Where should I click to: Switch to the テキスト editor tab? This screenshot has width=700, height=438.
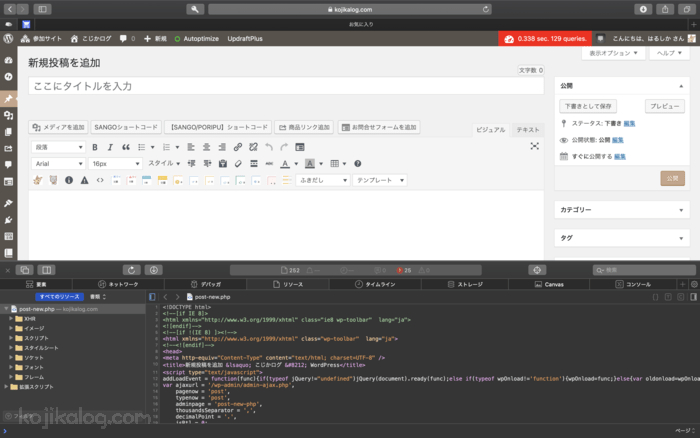[528, 129]
